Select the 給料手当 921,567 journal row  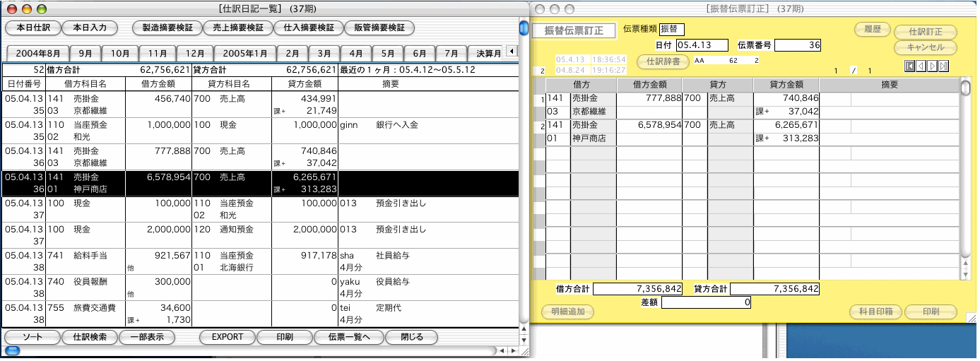(170, 261)
